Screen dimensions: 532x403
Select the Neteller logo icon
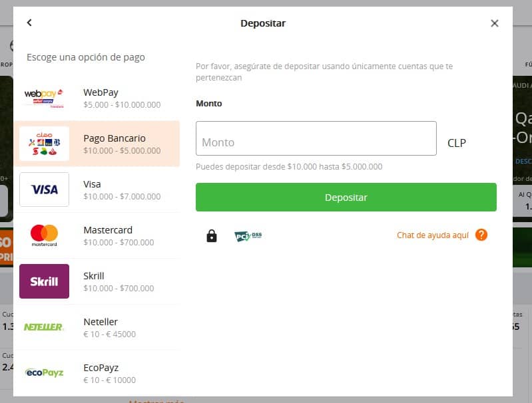[x=44, y=327]
